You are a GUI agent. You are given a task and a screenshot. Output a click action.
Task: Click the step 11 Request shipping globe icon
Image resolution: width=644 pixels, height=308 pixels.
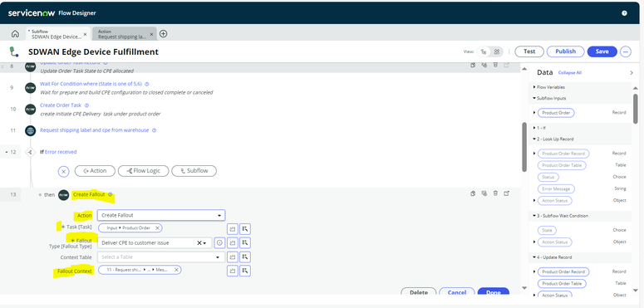click(30, 131)
